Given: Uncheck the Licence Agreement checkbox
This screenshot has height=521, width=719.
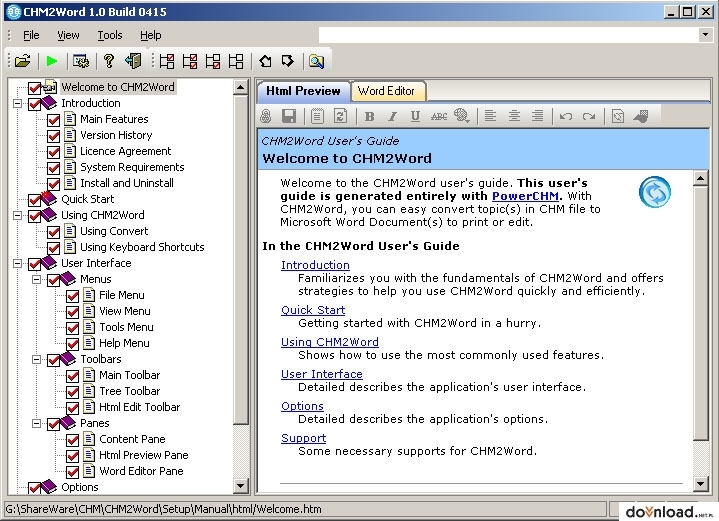Looking at the screenshot, I should [54, 152].
